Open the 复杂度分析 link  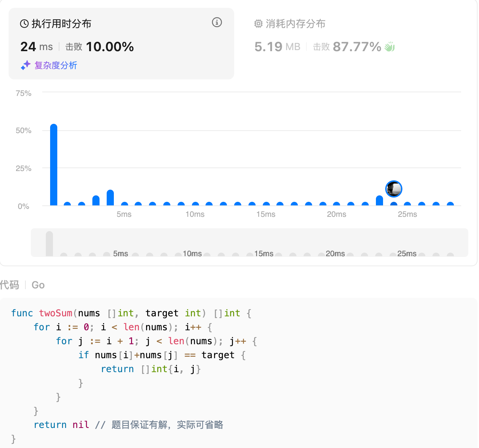[x=56, y=65]
